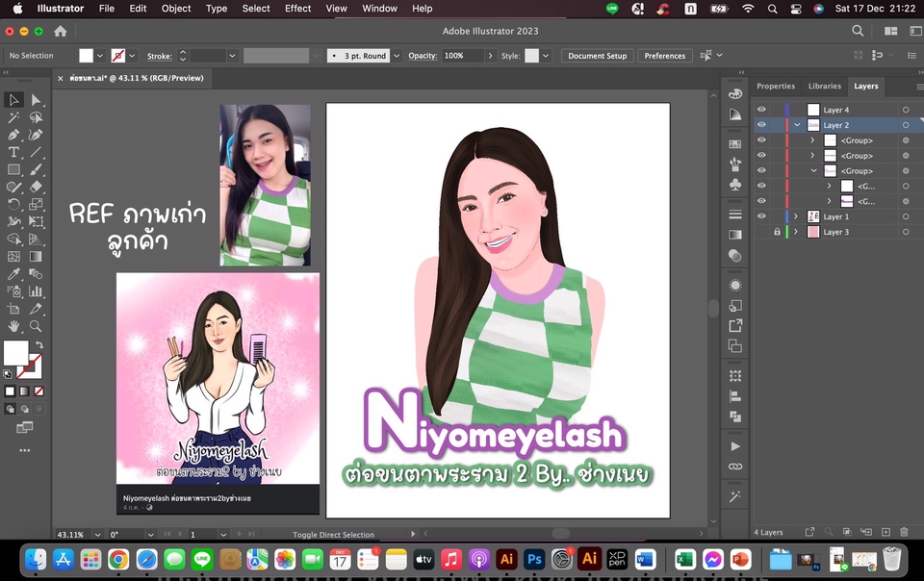Toggle visibility of Layer 1
924x581 pixels.
pos(761,216)
